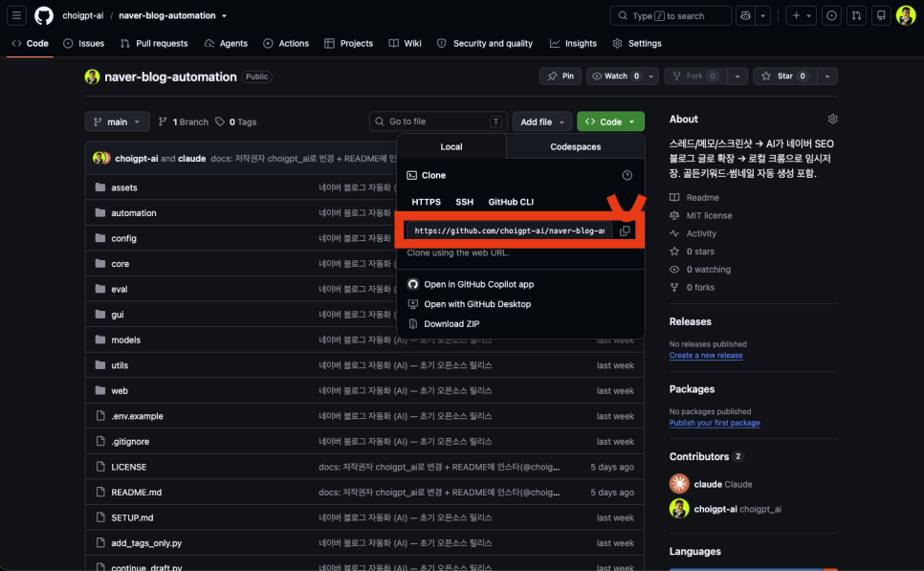Choose the GitHub CLI clone option
The height and width of the screenshot is (571, 924).
pos(511,202)
